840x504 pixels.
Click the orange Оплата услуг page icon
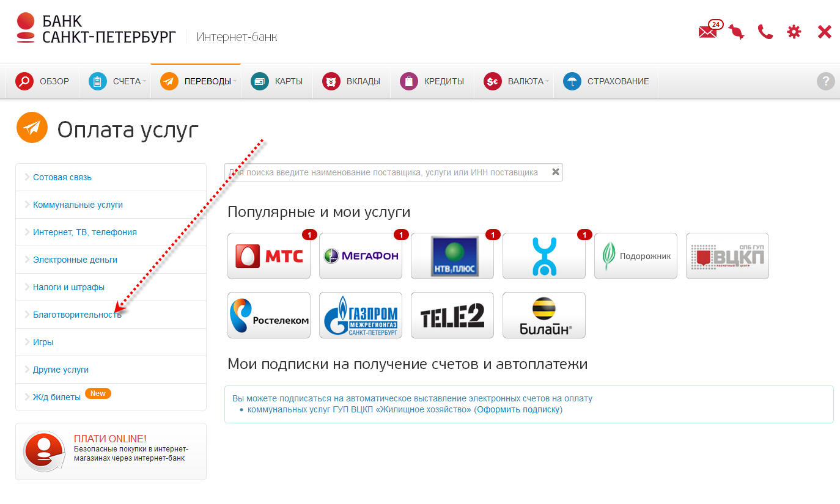click(x=32, y=128)
